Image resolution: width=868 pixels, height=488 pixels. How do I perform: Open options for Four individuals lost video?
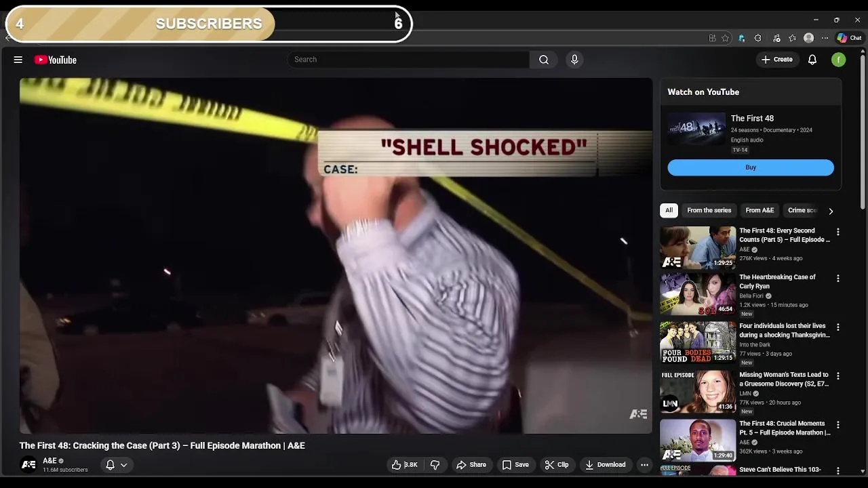click(x=838, y=327)
